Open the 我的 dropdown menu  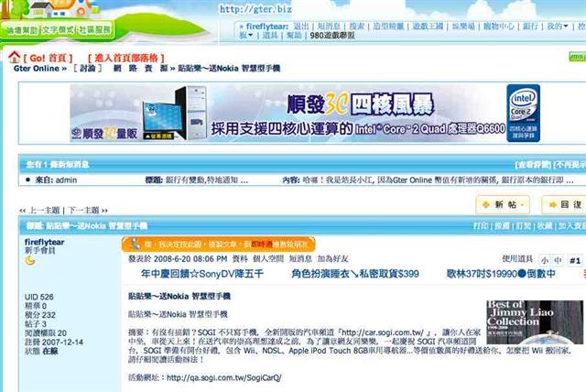(558, 27)
